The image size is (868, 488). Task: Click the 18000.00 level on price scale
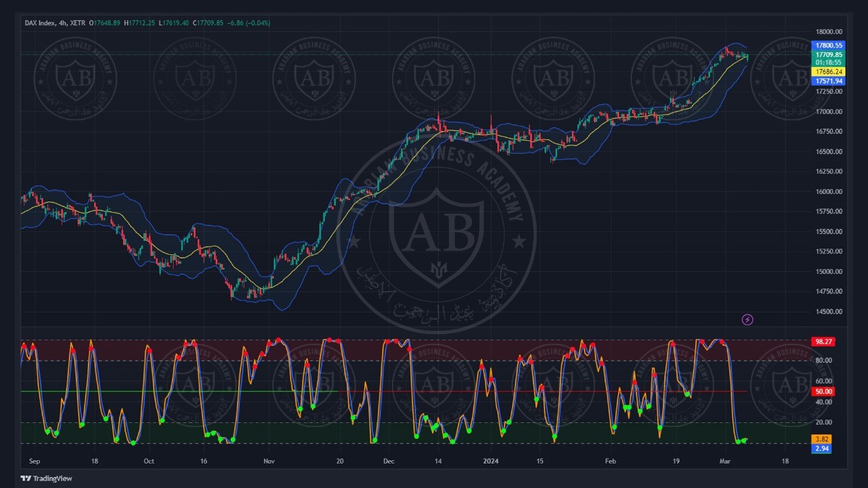pyautogui.click(x=829, y=32)
